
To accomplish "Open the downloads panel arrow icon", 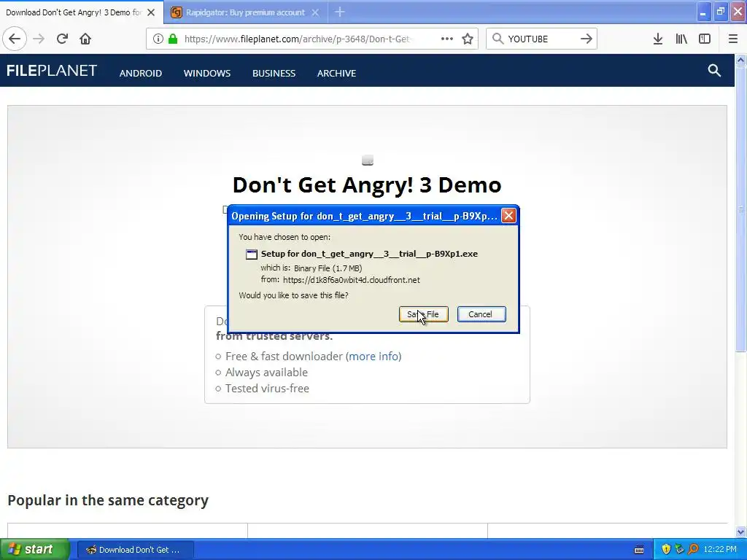I will [658, 39].
